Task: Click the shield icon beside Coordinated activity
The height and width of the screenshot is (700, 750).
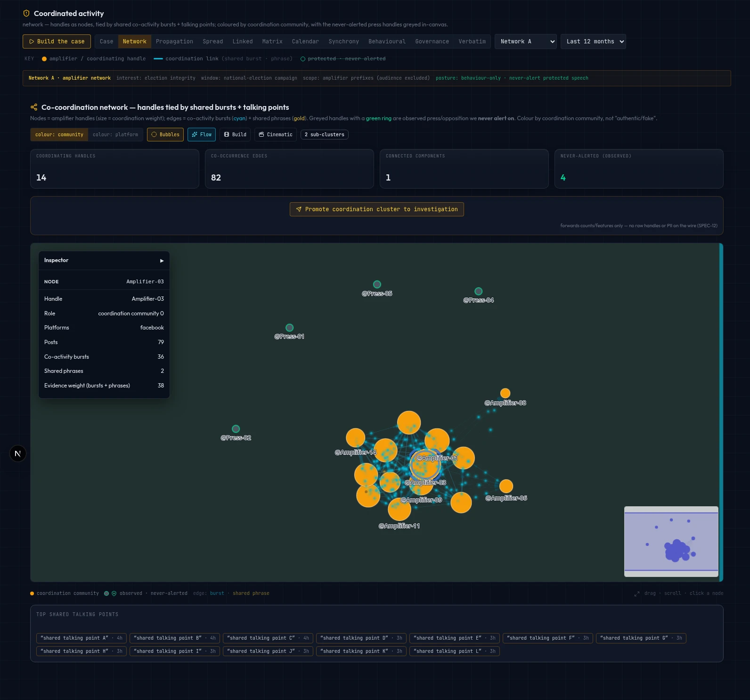Action: coord(26,13)
